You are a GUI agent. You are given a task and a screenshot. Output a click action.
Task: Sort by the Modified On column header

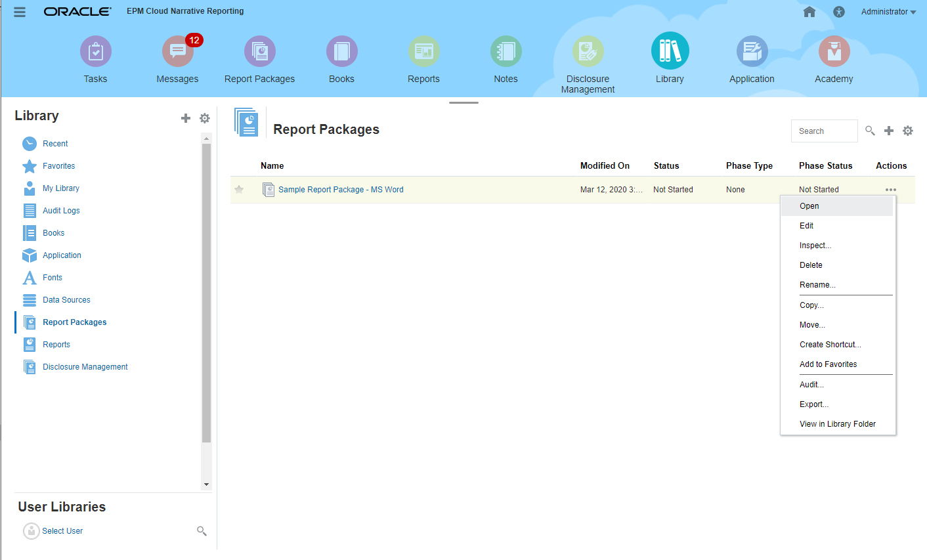click(x=605, y=166)
